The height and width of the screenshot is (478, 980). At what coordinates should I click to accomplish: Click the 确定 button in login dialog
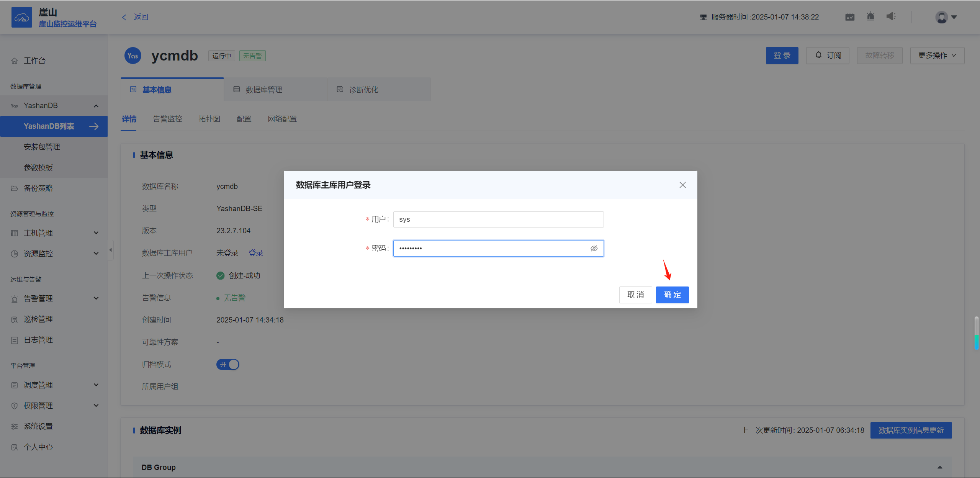coord(672,295)
